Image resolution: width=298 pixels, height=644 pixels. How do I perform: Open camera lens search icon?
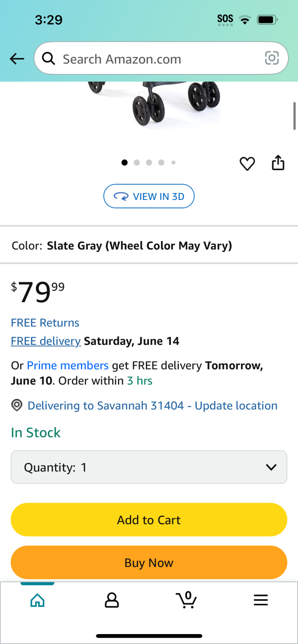[272, 59]
